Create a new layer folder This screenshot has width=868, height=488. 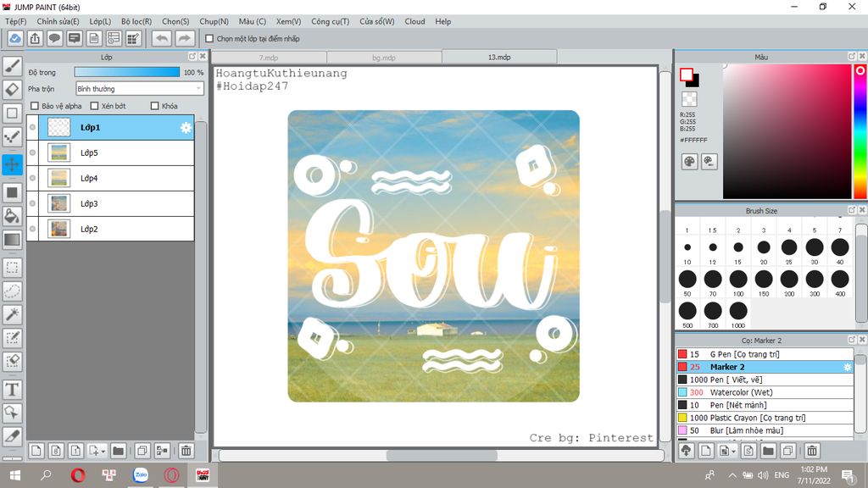pyautogui.click(x=118, y=451)
